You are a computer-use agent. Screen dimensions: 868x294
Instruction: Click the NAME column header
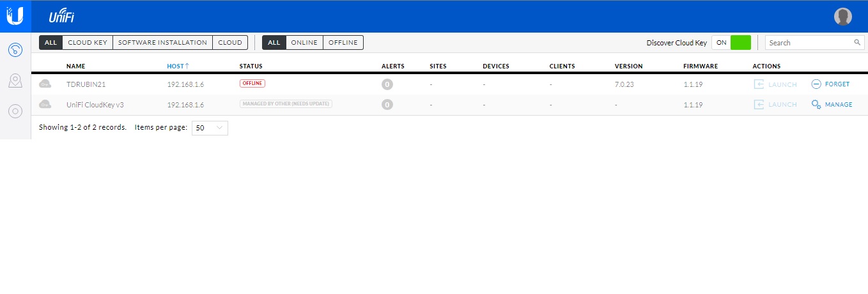(x=75, y=66)
